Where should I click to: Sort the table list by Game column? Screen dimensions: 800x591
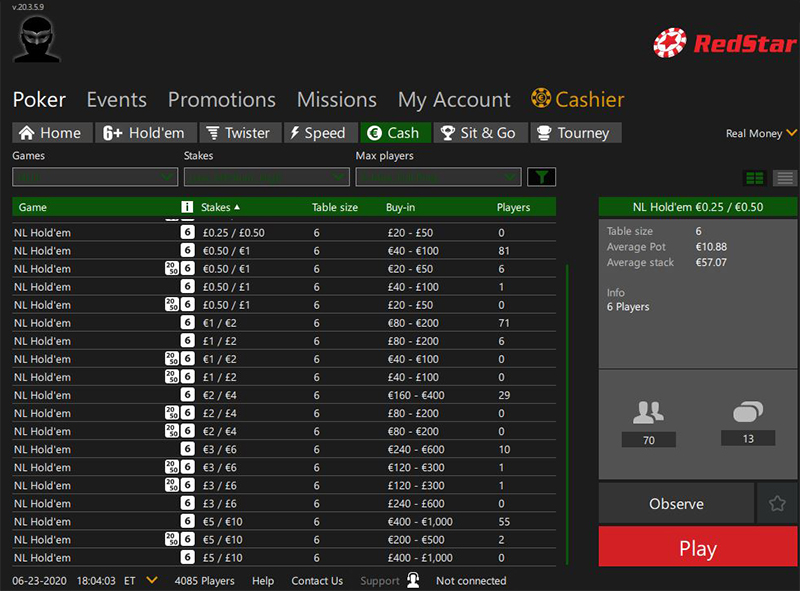[x=33, y=207]
